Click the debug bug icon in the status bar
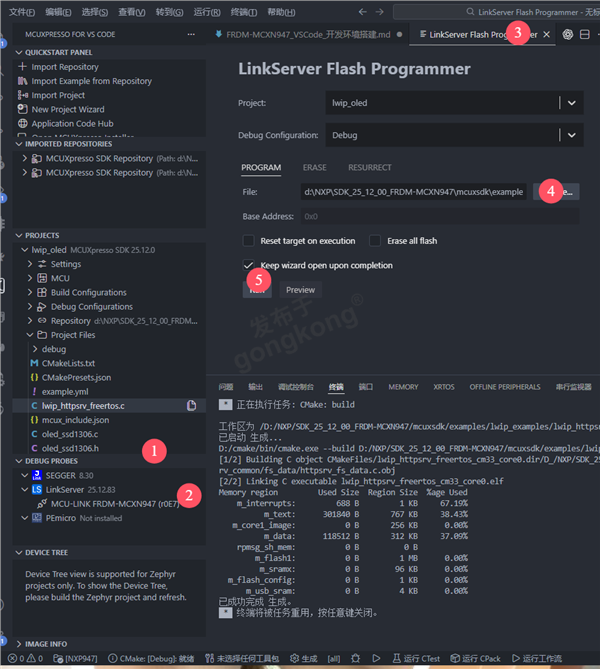Screen dimensions: 600x669 (355, 658)
